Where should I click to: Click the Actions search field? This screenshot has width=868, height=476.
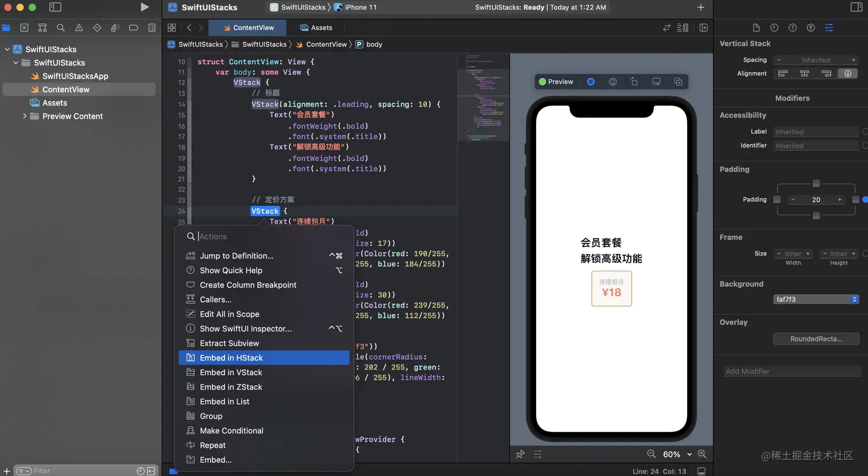[x=264, y=236]
